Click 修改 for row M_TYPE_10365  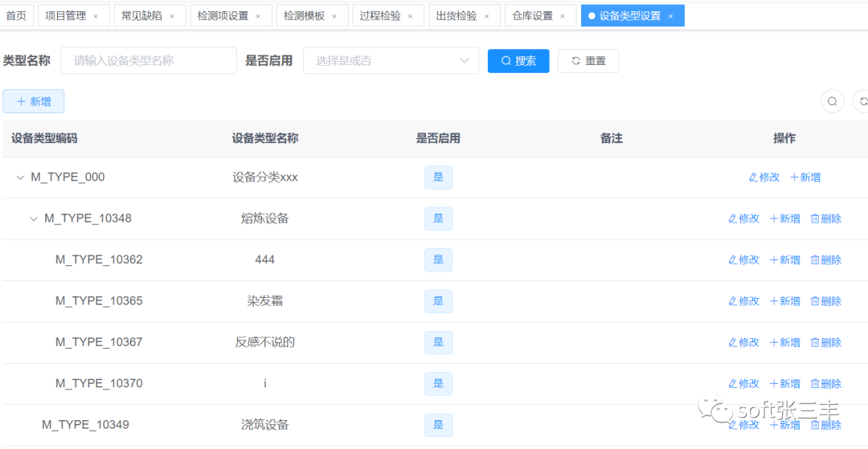click(x=743, y=301)
